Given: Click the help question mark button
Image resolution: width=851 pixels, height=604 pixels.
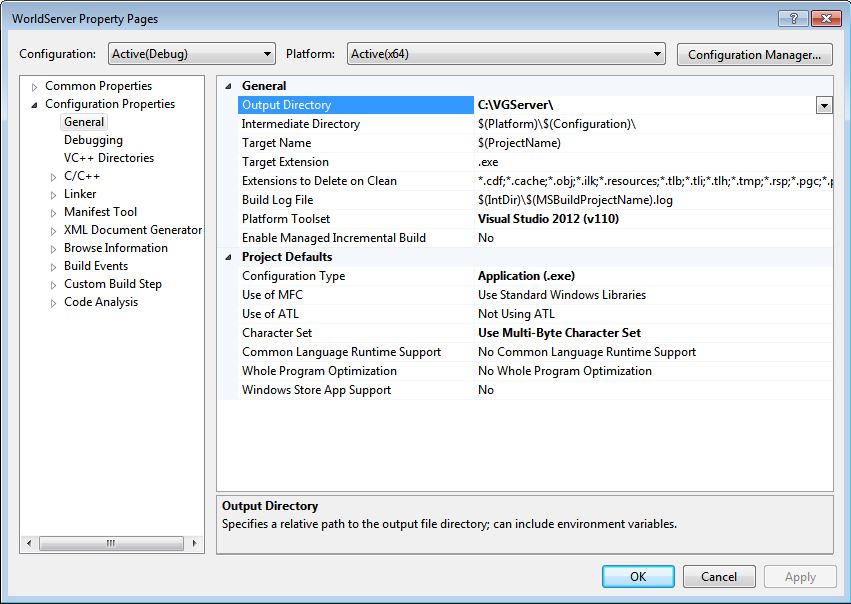Looking at the screenshot, I should (x=792, y=18).
